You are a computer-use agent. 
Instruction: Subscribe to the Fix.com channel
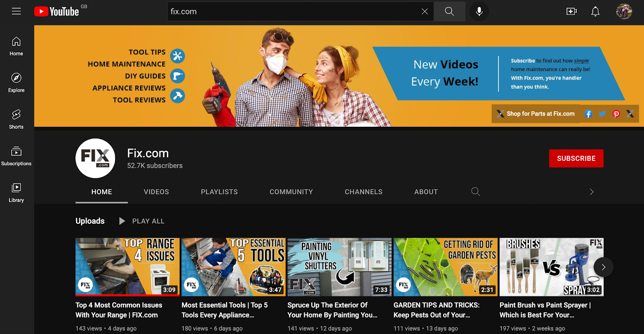[x=576, y=159]
